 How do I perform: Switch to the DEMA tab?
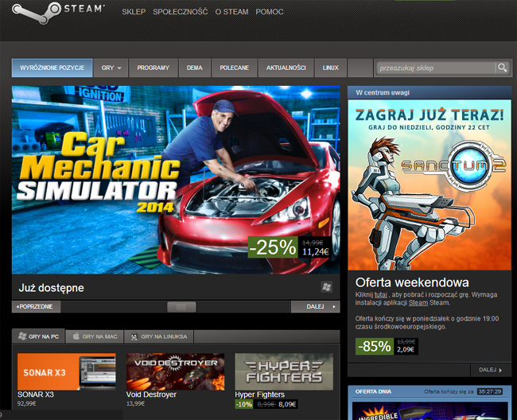pyautogui.click(x=195, y=68)
